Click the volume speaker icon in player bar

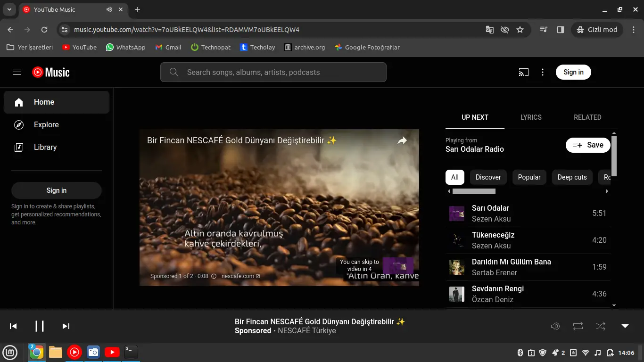555,326
